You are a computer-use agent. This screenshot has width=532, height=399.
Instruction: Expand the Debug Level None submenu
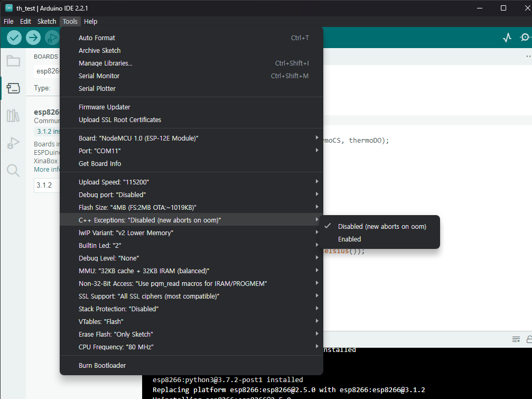(191, 258)
